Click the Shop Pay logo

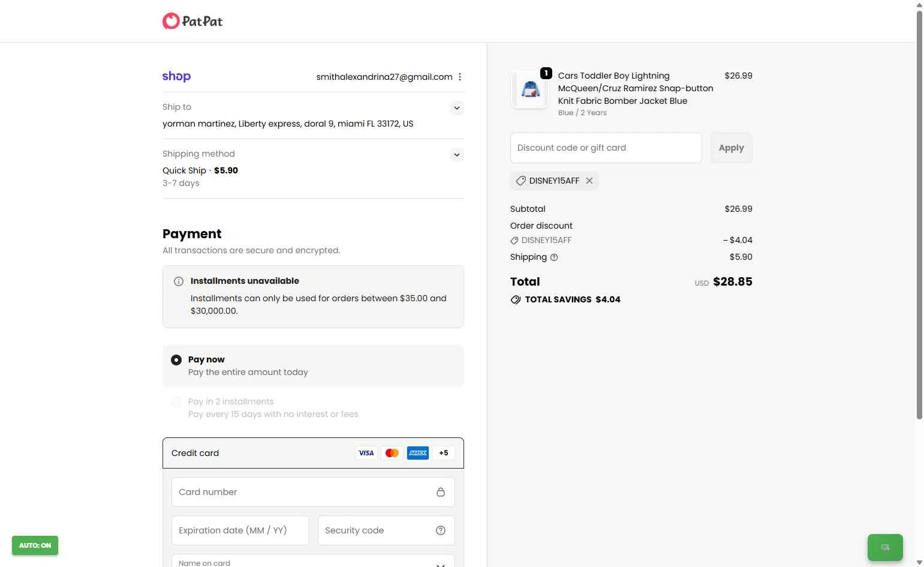[176, 76]
